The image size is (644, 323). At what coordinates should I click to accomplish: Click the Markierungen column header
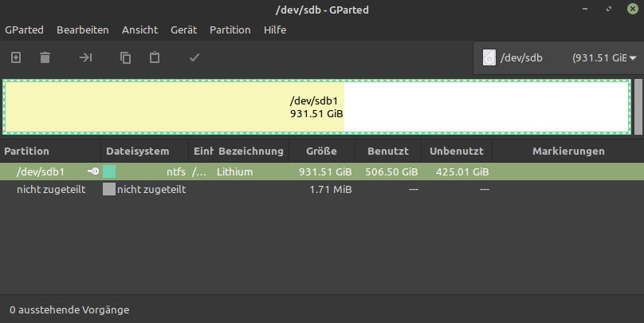click(x=567, y=151)
